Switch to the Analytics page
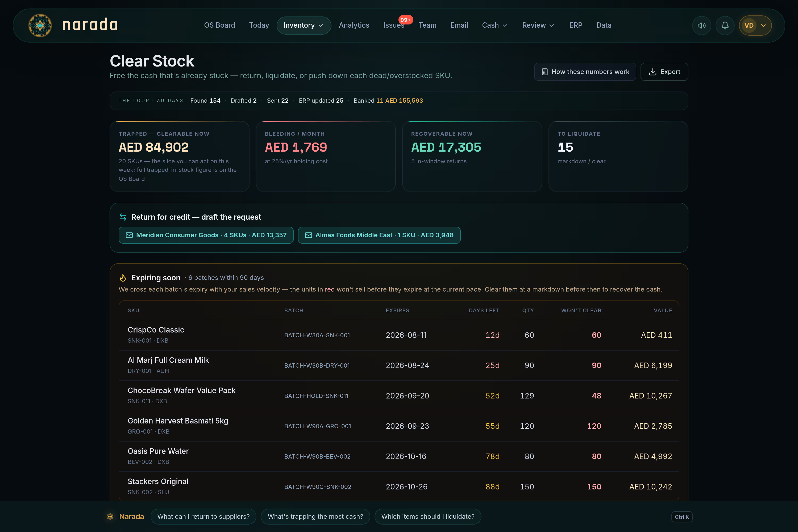The height and width of the screenshot is (532, 798). click(354, 26)
